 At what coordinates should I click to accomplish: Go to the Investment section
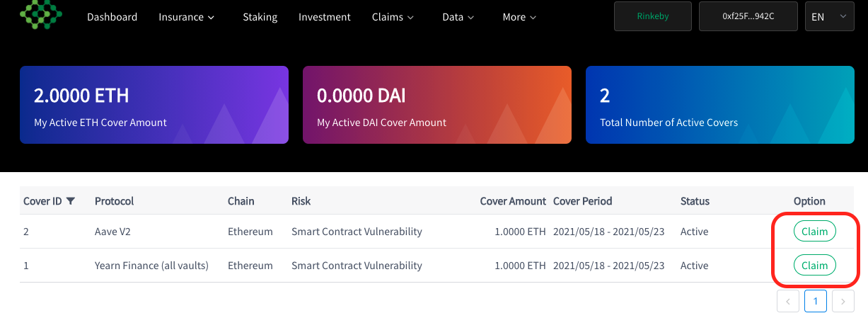[325, 17]
